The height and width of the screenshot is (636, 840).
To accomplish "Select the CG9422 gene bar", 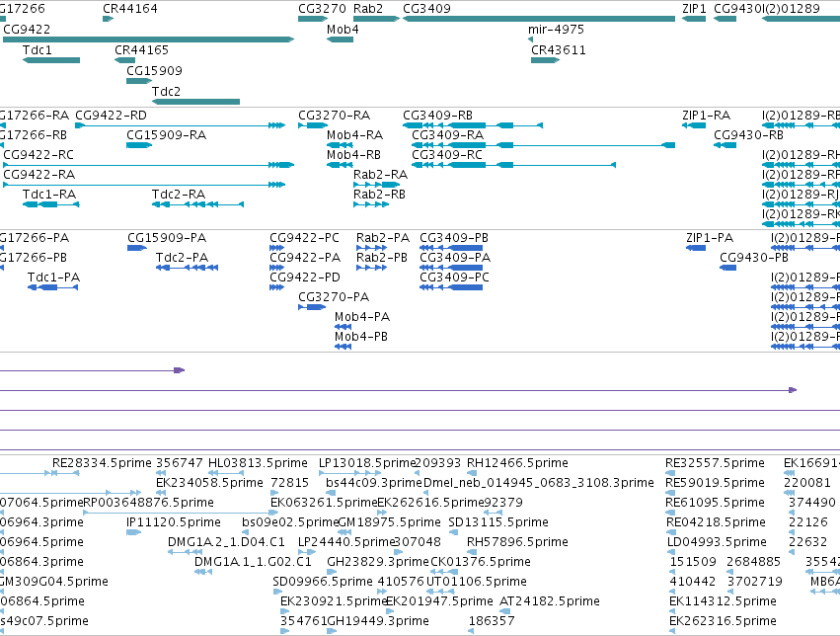I will tap(148, 40).
